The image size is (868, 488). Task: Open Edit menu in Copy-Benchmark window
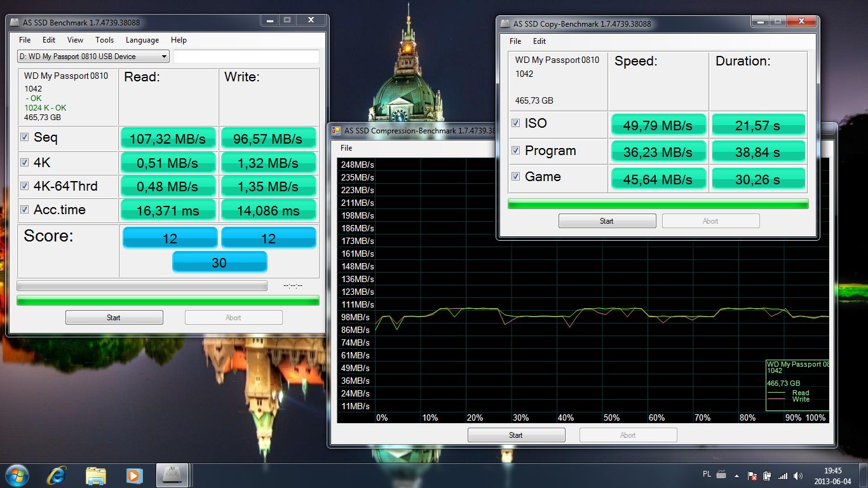click(539, 41)
